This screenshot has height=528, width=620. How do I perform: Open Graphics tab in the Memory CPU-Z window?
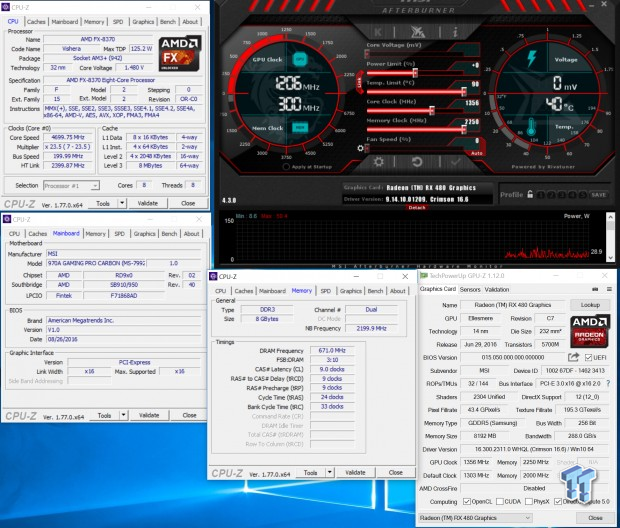coord(351,291)
